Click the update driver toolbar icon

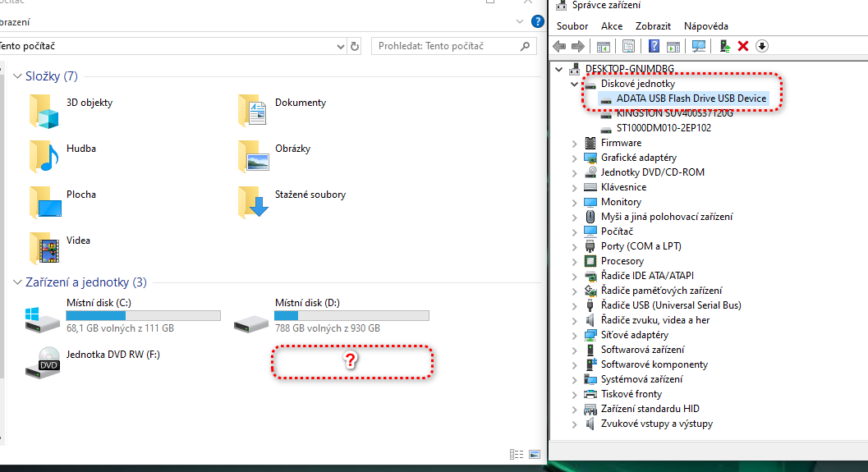coord(724,46)
